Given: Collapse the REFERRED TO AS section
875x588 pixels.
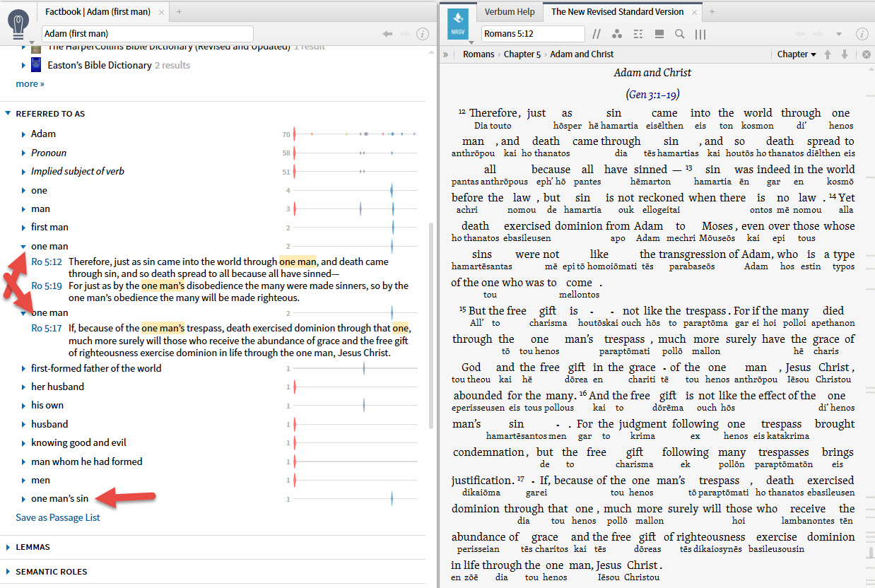Looking at the screenshot, I should [8, 114].
